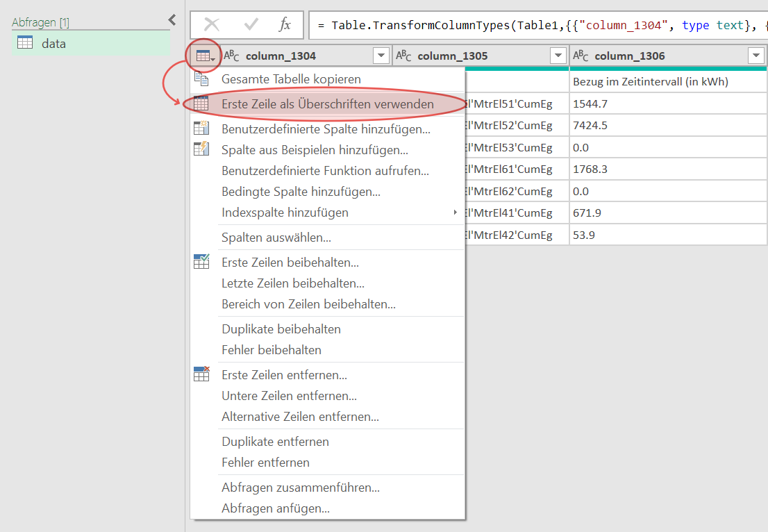Select cell with value 1768.3
This screenshot has height=532, width=768.
(668, 169)
